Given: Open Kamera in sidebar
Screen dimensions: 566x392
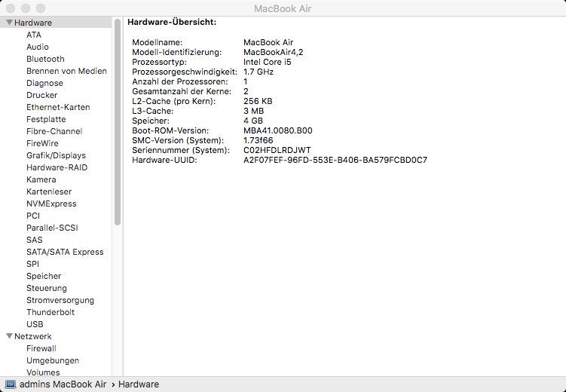Looking at the screenshot, I should click(41, 179).
